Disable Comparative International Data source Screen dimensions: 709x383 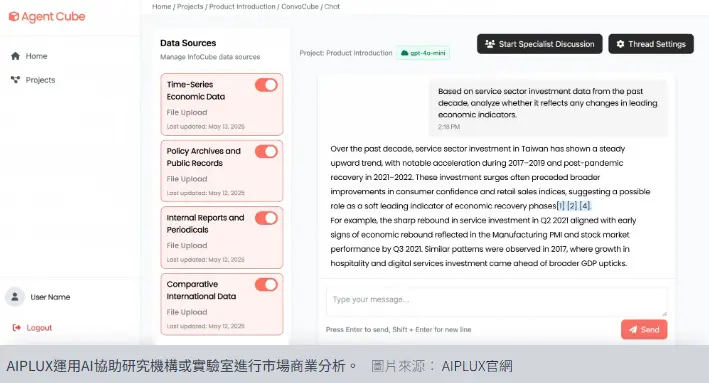click(x=266, y=284)
